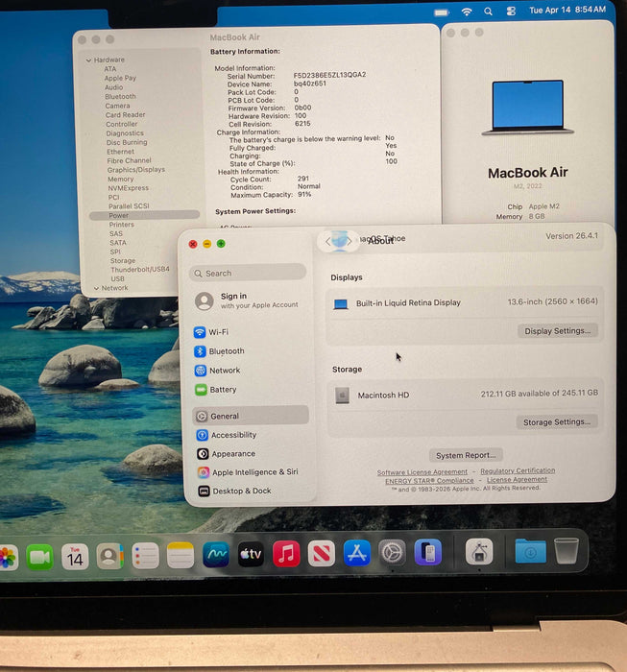Click the Settings Search field

pyautogui.click(x=248, y=273)
